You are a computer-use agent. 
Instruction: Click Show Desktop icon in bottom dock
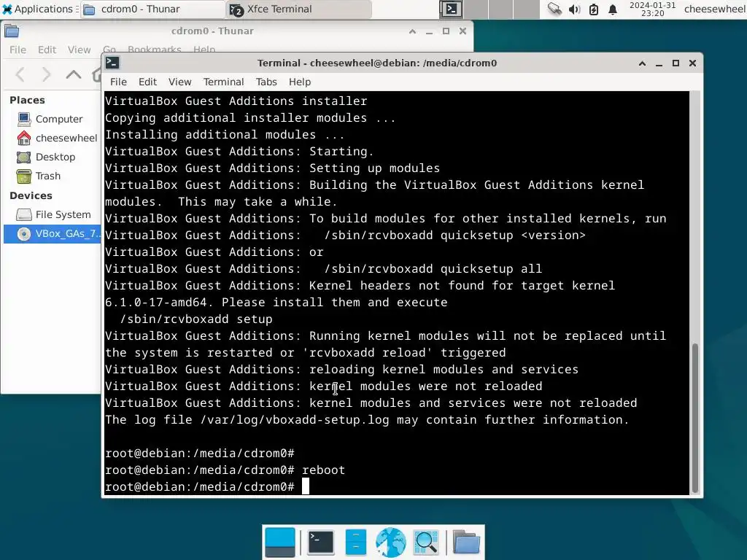[x=280, y=542]
